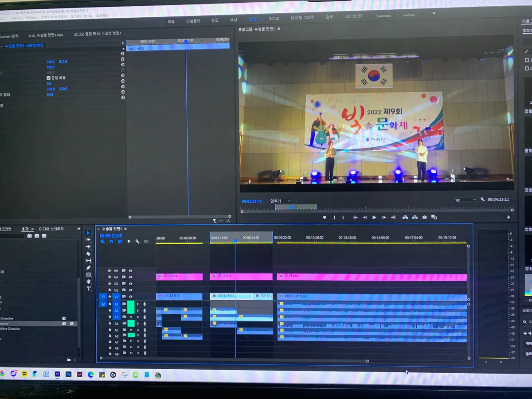Toggle linked selection in timeline header
The width and height of the screenshot is (532, 399).
click(120, 242)
